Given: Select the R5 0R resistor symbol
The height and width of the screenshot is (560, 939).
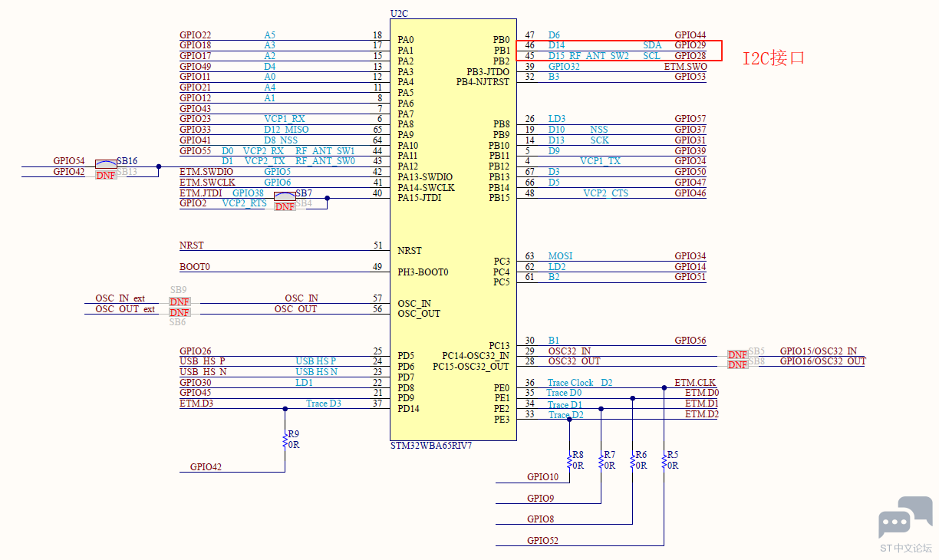Looking at the screenshot, I should 664,460.
